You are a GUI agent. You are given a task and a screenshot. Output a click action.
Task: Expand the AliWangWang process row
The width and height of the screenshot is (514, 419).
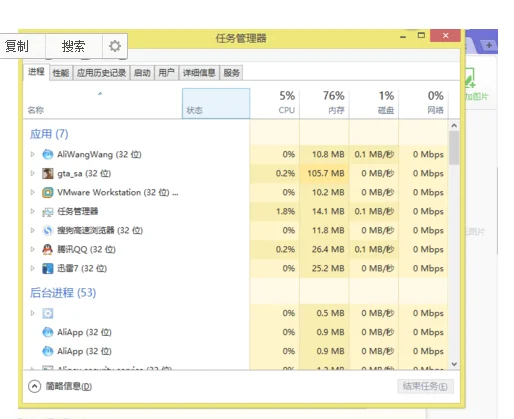coord(32,154)
